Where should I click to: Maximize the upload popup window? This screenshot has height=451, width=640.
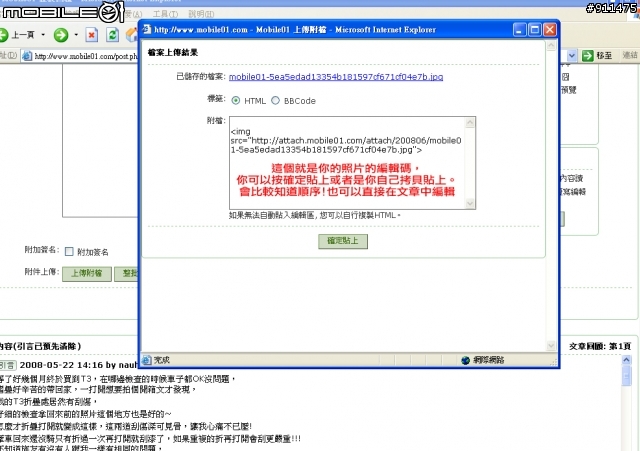535,29
